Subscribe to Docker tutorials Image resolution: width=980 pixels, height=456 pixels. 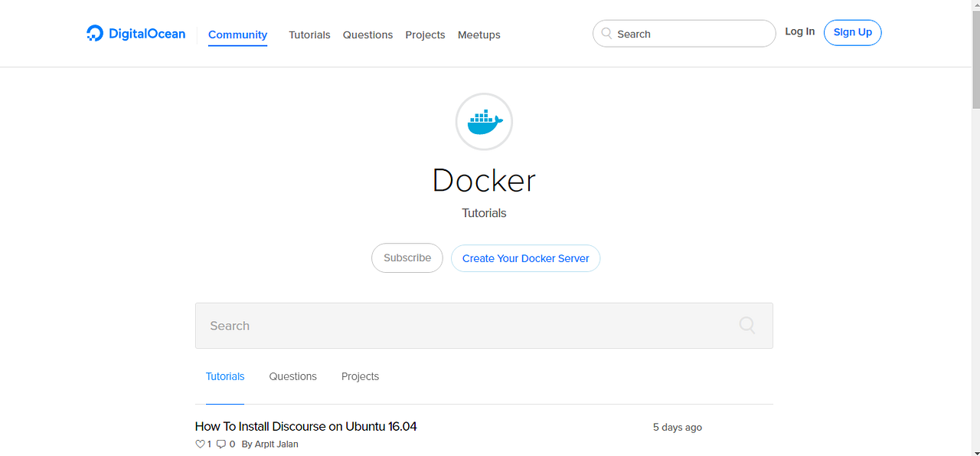click(407, 258)
